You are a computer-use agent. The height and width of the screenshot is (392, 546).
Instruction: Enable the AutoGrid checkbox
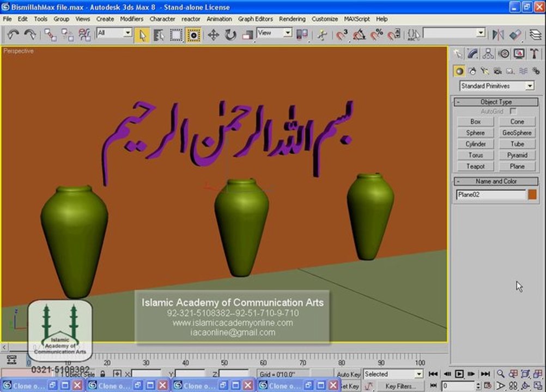click(513, 111)
